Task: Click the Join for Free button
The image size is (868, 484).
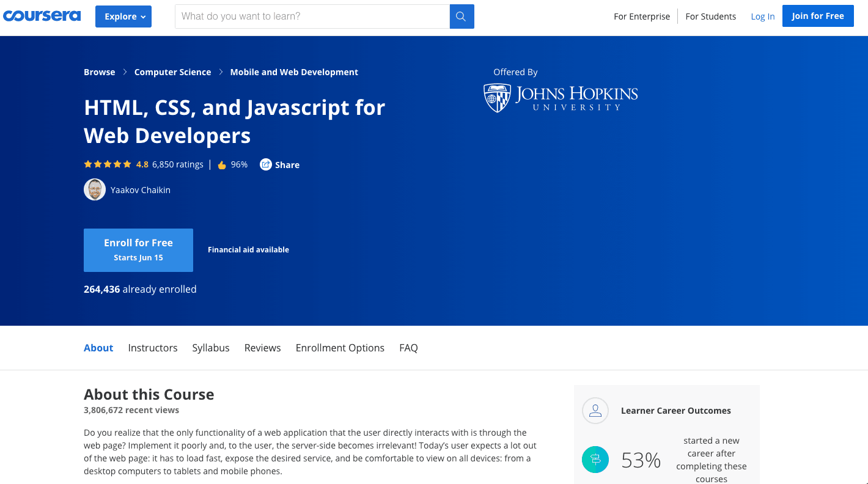Action: coord(818,16)
